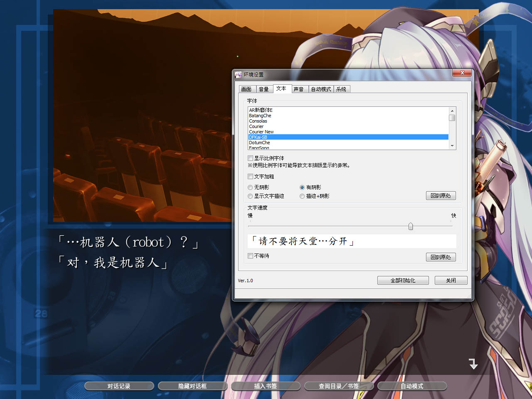Select the 显示文字描边 radio option
The image size is (532, 399).
250,196
